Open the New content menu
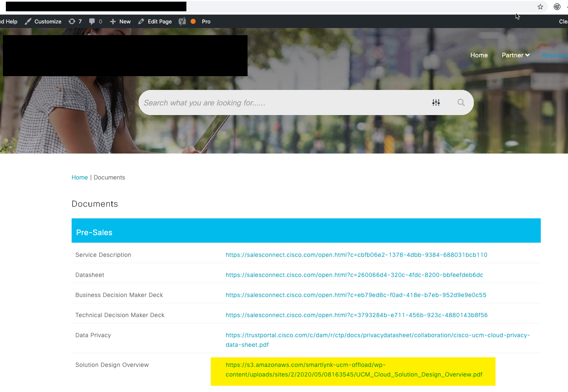Image resolution: width=568 pixels, height=392 pixels. coord(120,21)
